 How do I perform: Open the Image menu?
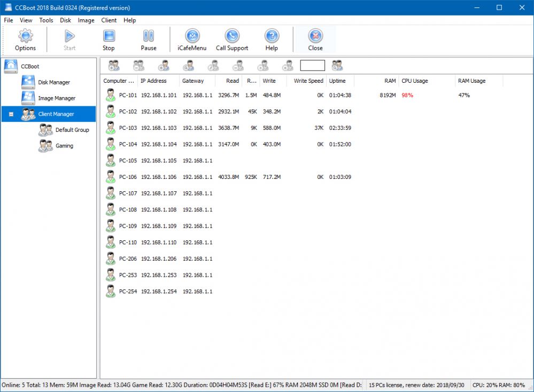point(86,20)
